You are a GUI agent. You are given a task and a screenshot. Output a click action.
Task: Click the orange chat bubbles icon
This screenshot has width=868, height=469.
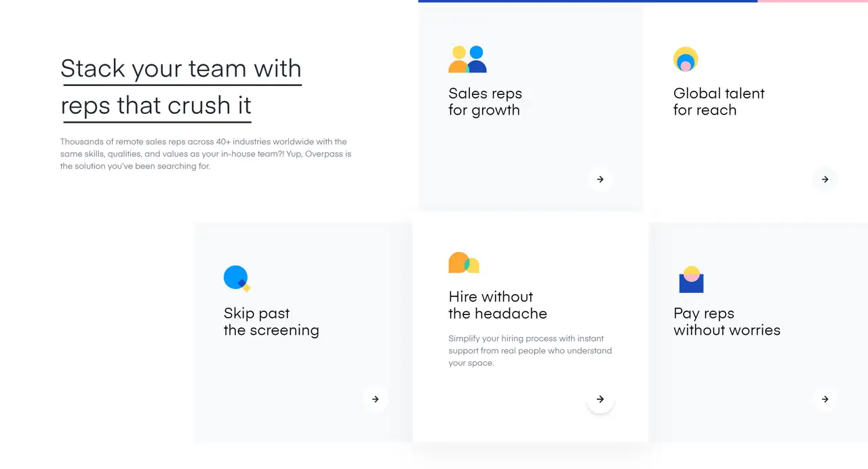[x=464, y=263]
